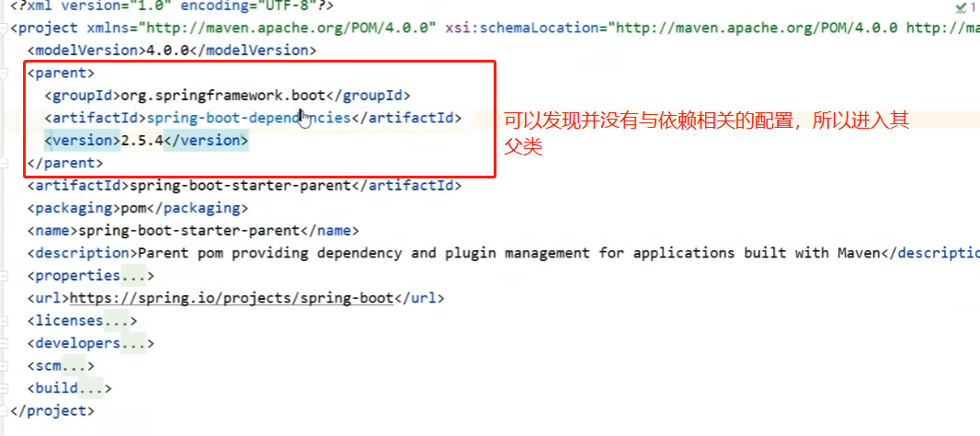Click the licenses tag name
This screenshot has width=980, height=436.
69,321
